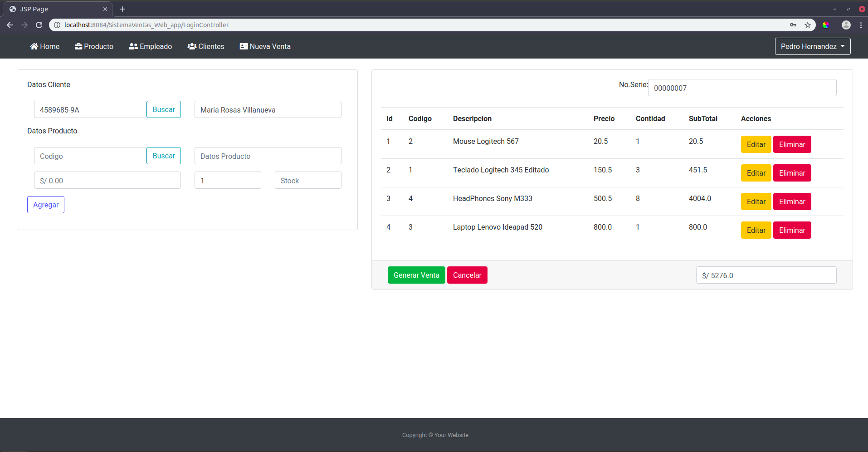Click the browser reload icon
This screenshot has height=452, width=868.
pos(39,25)
